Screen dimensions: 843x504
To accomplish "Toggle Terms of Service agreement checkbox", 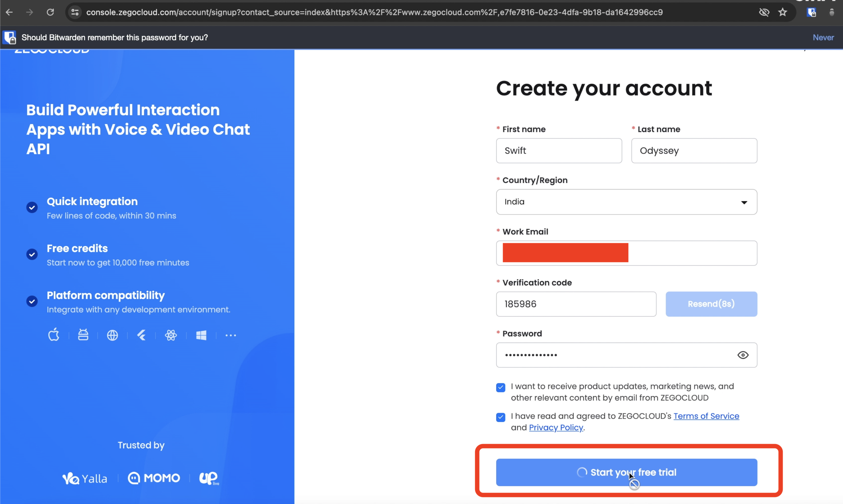I will click(x=500, y=417).
